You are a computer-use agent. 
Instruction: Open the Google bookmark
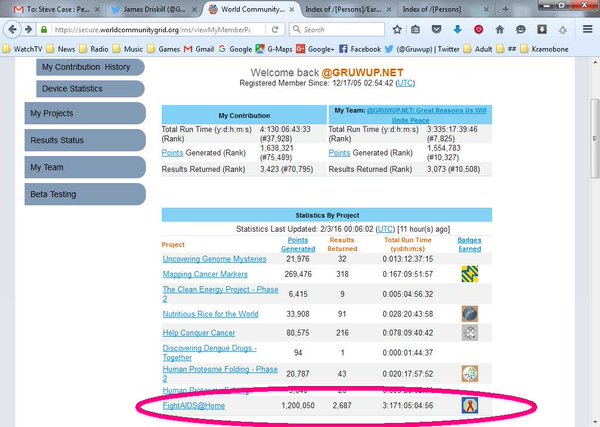pos(235,49)
